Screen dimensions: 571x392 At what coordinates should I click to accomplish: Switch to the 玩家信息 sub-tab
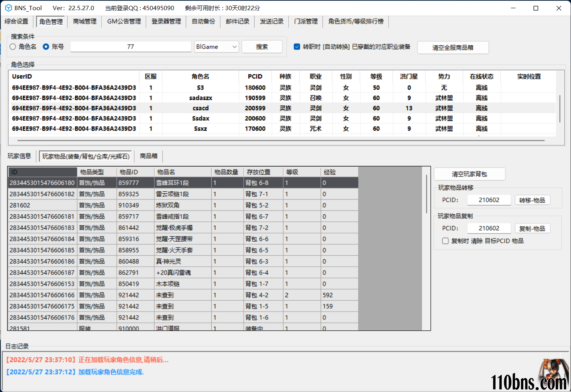pos(19,156)
